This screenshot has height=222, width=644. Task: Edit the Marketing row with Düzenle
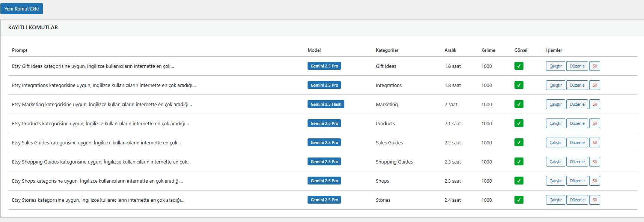577,104
